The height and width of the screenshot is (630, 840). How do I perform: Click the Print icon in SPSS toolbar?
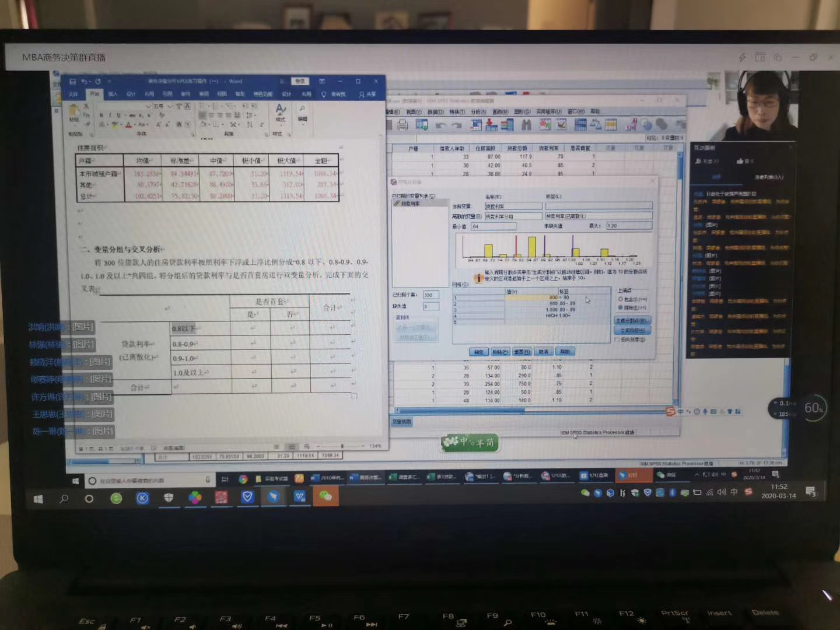[402, 124]
